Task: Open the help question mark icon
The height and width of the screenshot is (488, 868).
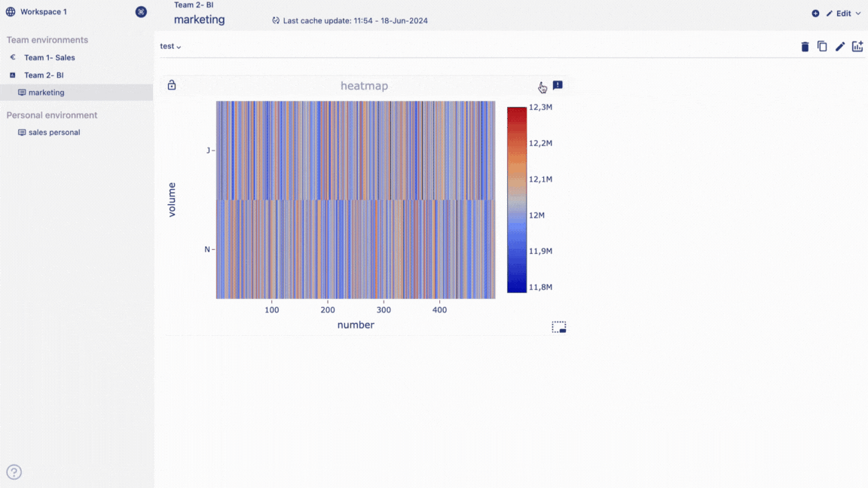Action: click(x=14, y=472)
